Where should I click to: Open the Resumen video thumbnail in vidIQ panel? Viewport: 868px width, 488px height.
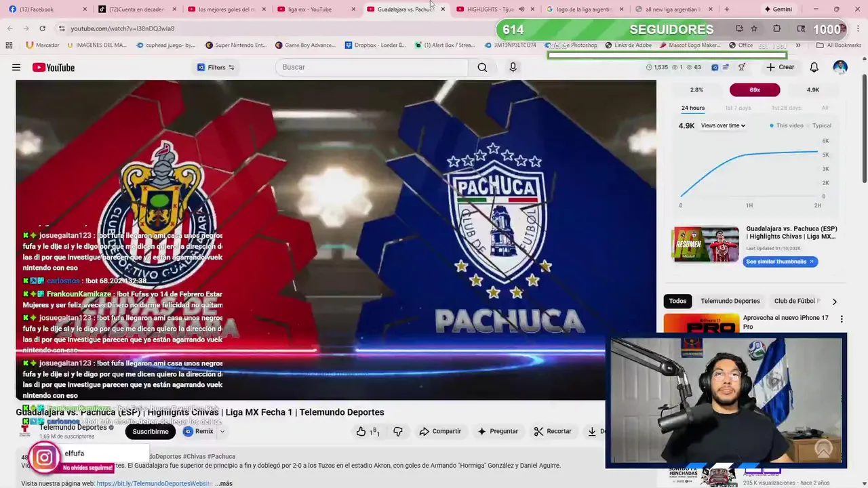705,244
